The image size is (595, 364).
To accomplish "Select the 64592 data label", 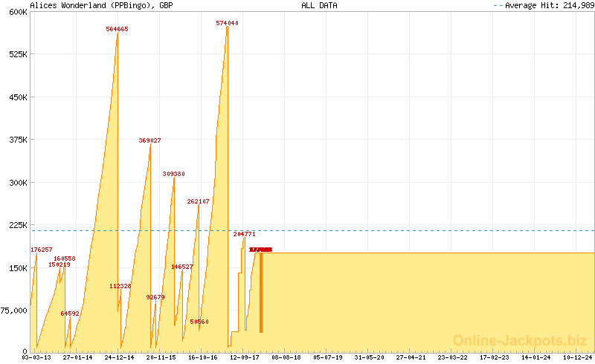I will coord(70,313).
